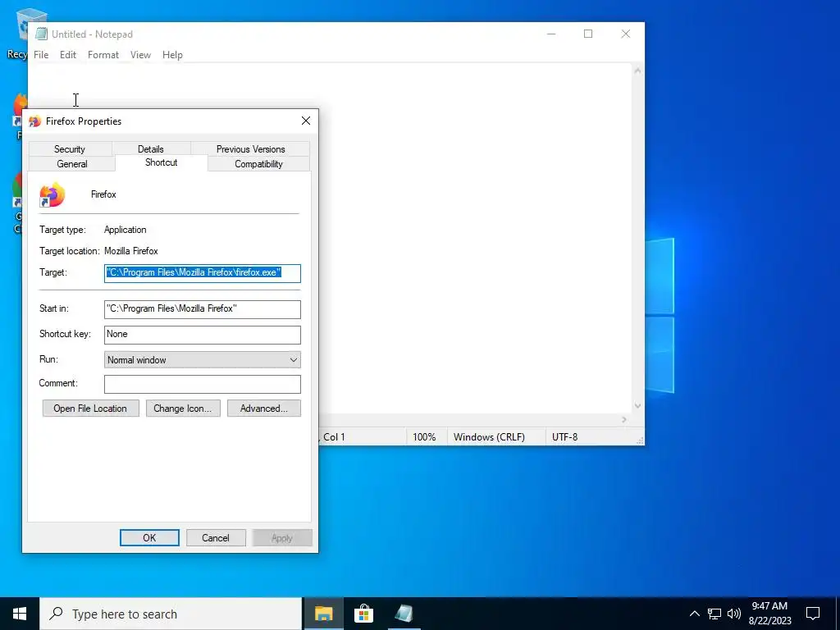This screenshot has width=840, height=630.
Task: Click the Firefox shortcut icon in Properties dialog
Action: point(52,194)
